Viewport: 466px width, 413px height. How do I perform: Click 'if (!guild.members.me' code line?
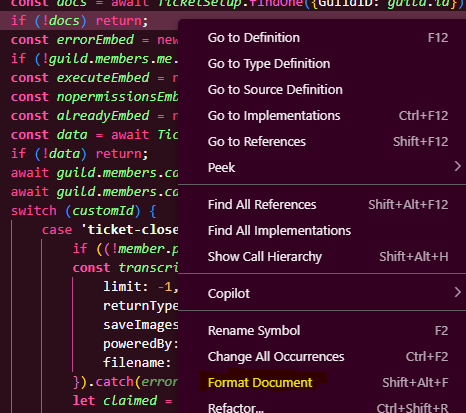point(95,59)
